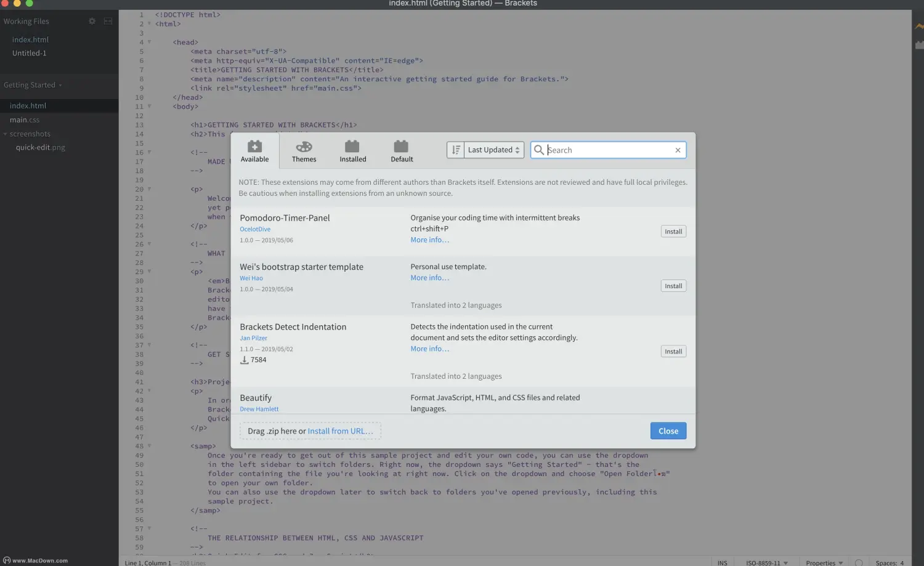Click the download count icon beside 7584
Viewport: 924px width, 566px height.
click(x=245, y=360)
